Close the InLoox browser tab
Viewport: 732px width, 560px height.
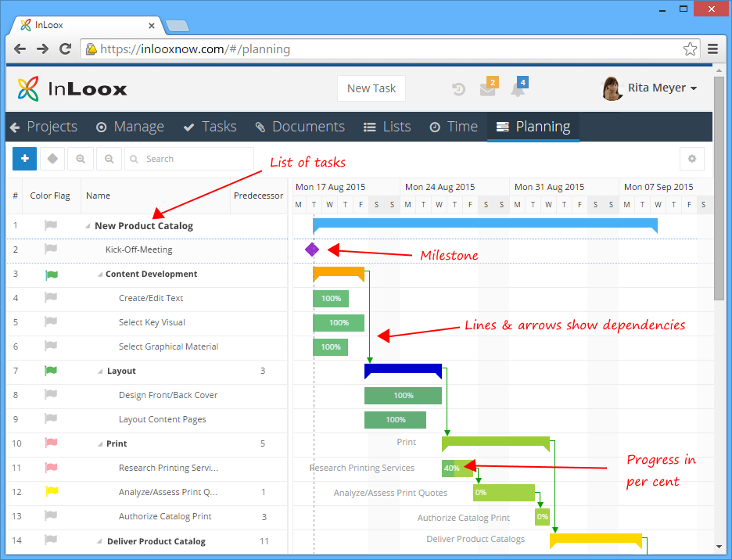[151, 26]
